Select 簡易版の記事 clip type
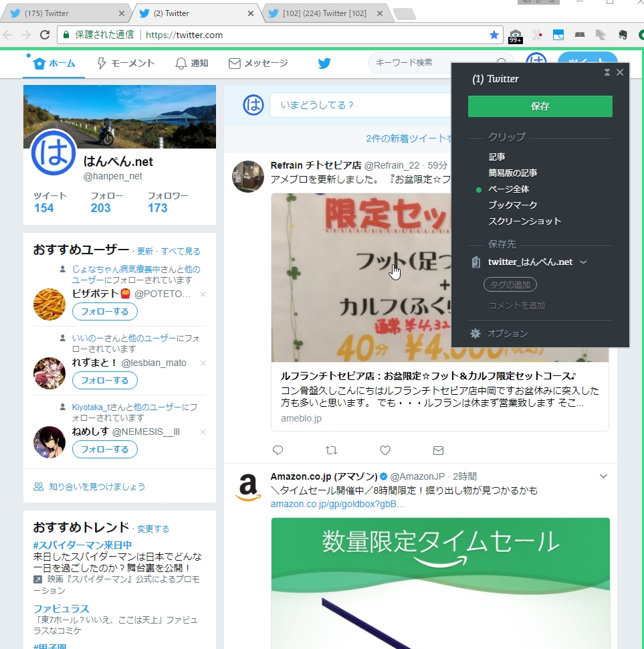 click(513, 173)
